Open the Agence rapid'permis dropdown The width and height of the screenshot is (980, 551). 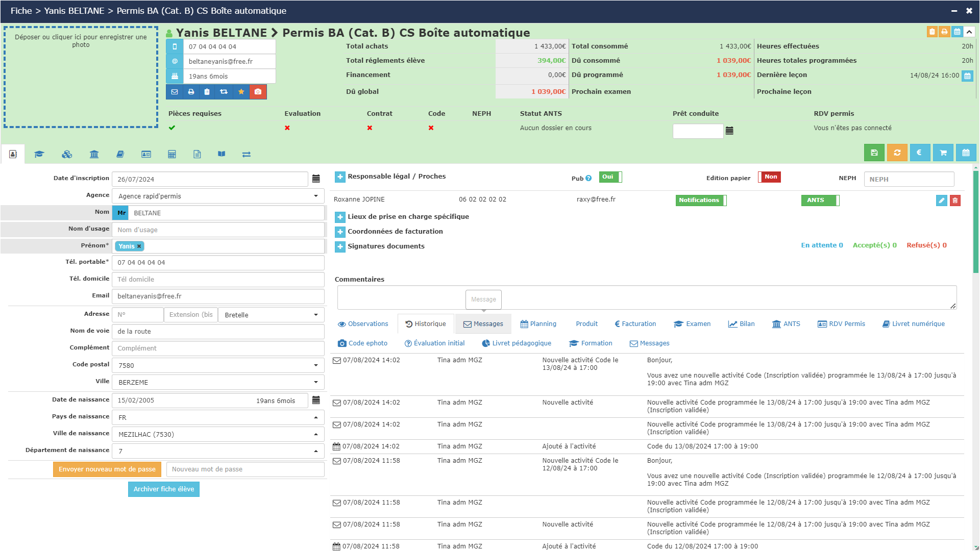[218, 196]
